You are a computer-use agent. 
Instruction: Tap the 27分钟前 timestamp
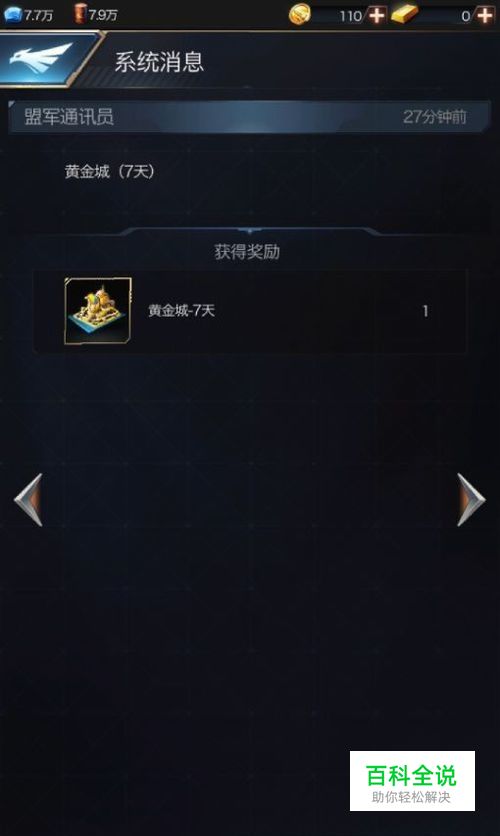tap(434, 116)
